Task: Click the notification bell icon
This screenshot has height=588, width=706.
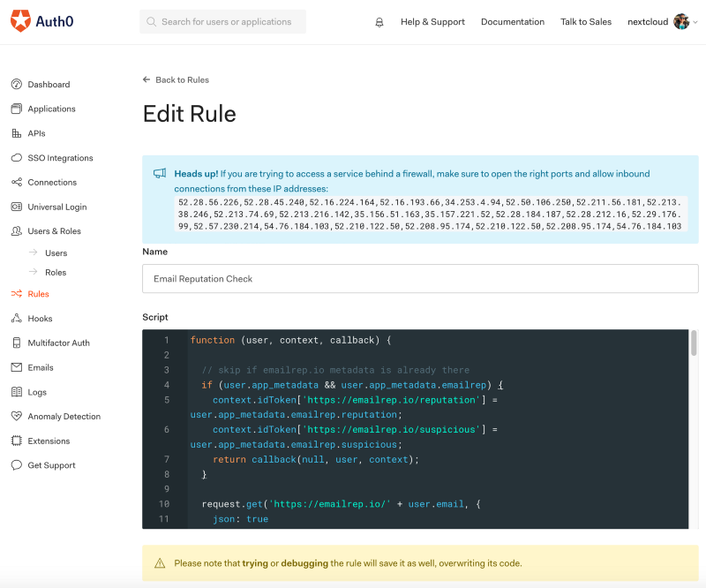Action: (x=379, y=22)
